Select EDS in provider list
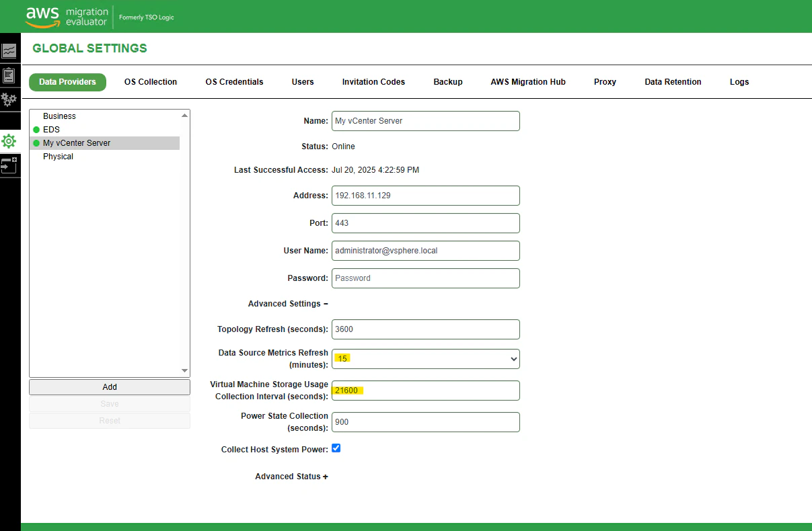812x531 pixels. (105, 130)
